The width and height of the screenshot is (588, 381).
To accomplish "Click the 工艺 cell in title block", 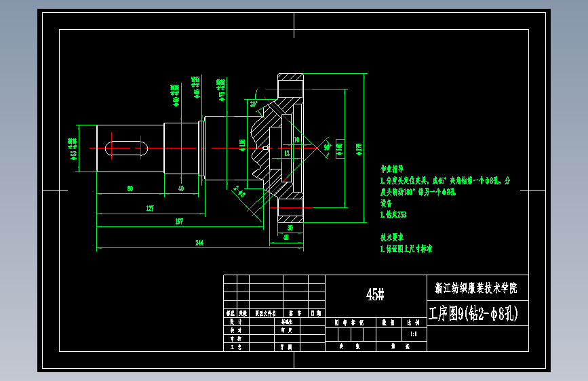I will pyautogui.click(x=236, y=347).
